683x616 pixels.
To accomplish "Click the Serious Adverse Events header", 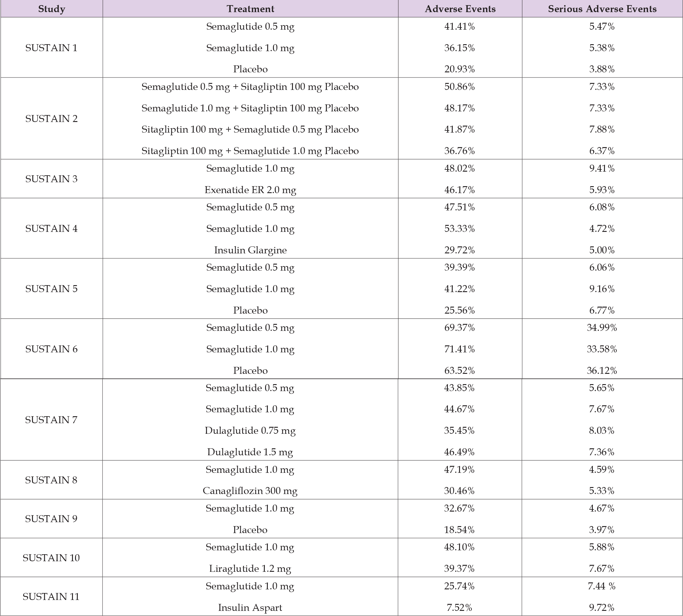I will (x=602, y=9).
